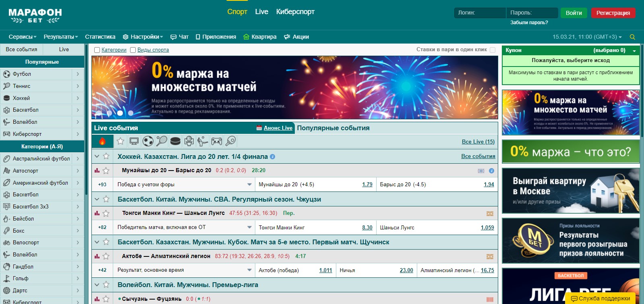Open the Статистика menu item
Image resolution: width=644 pixels, height=304 pixels.
[100, 37]
